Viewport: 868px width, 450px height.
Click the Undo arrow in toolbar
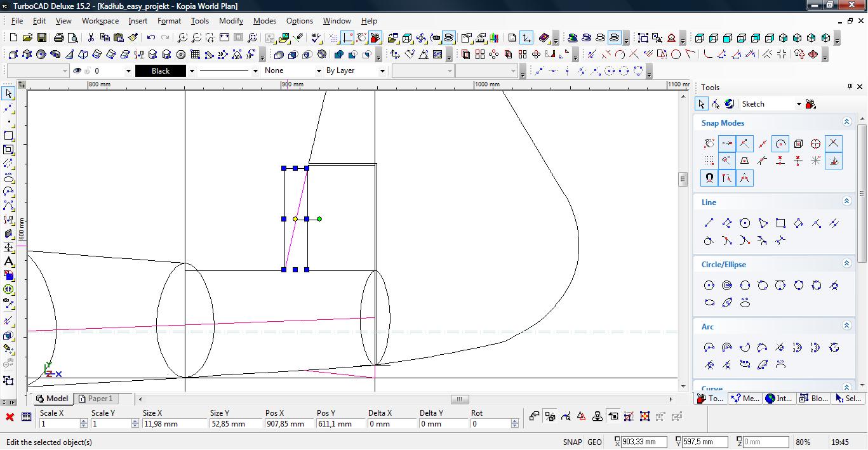click(x=151, y=38)
